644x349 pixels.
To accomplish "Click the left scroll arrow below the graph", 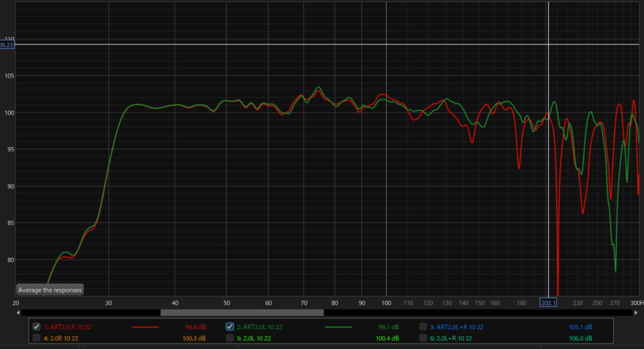I will coord(18,313).
